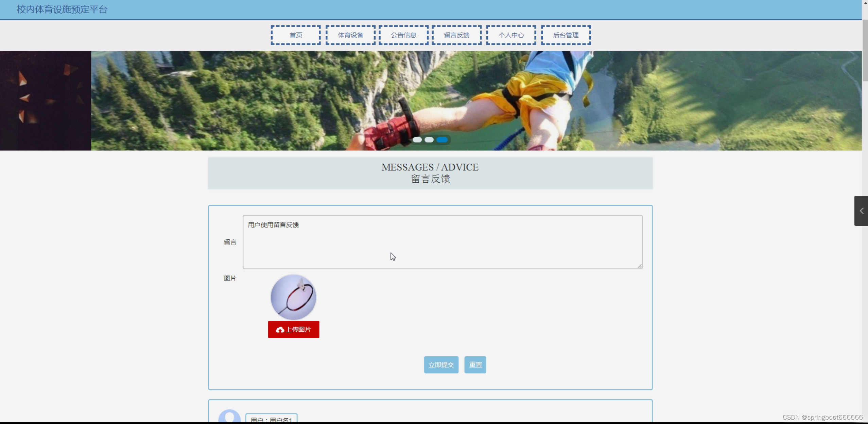The height and width of the screenshot is (424, 868).
Task: Click the 上传图片 red button
Action: 294,329
